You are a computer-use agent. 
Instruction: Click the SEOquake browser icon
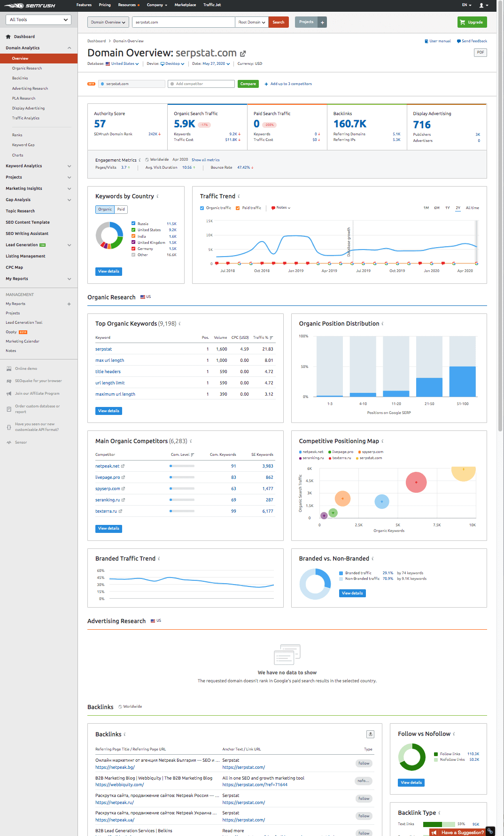coord(9,381)
